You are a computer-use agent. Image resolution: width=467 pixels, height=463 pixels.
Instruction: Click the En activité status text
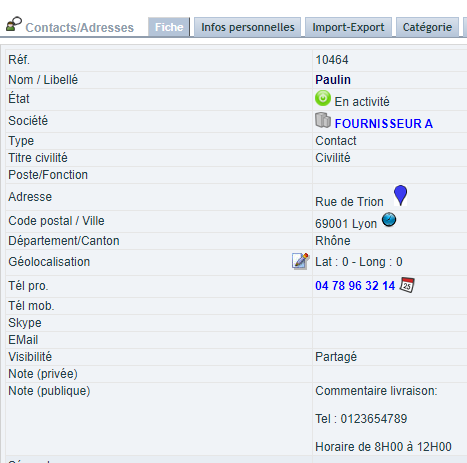coord(362,102)
